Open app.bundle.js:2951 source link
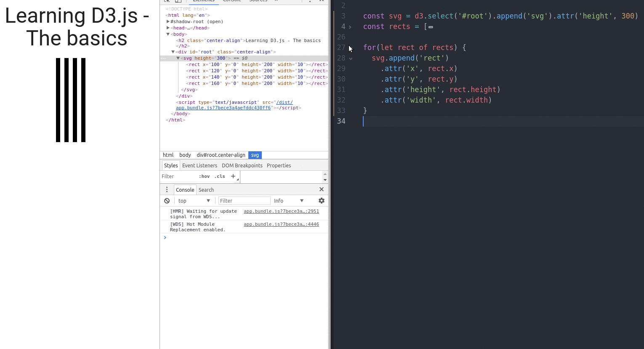Screen dimensions: 644x349 click(281, 211)
